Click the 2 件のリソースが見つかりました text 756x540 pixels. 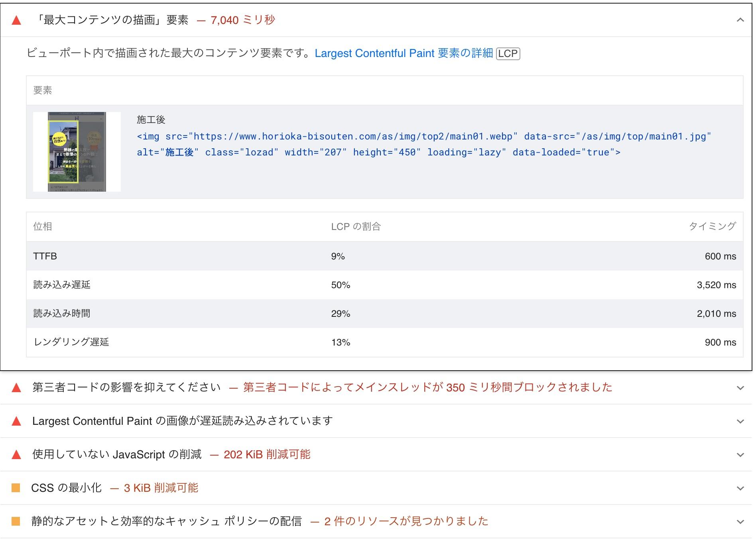pyautogui.click(x=406, y=521)
